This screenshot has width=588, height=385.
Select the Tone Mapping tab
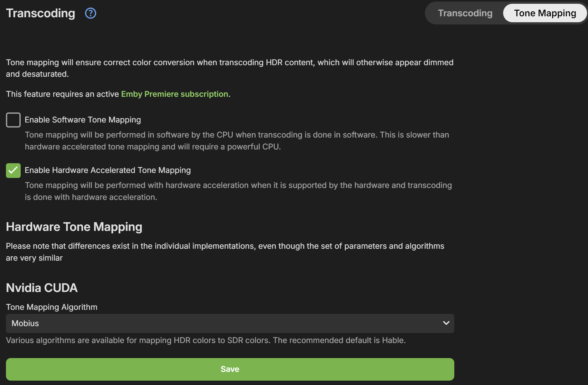coord(545,13)
